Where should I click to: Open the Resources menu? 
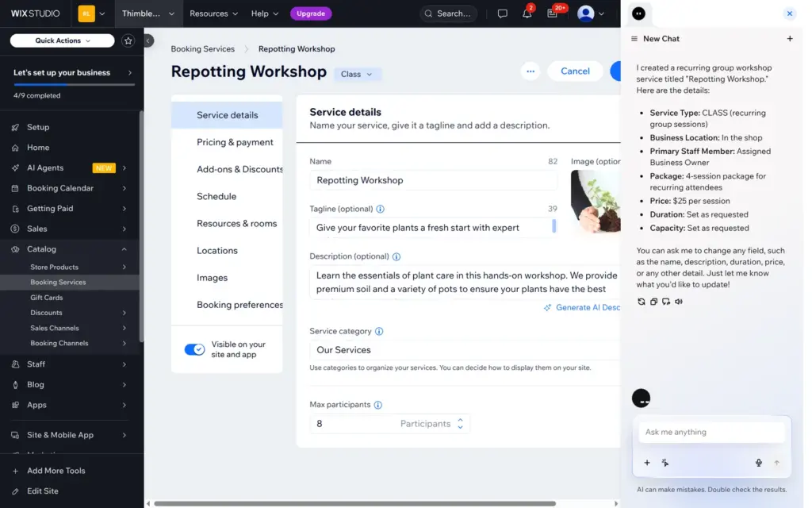click(213, 13)
